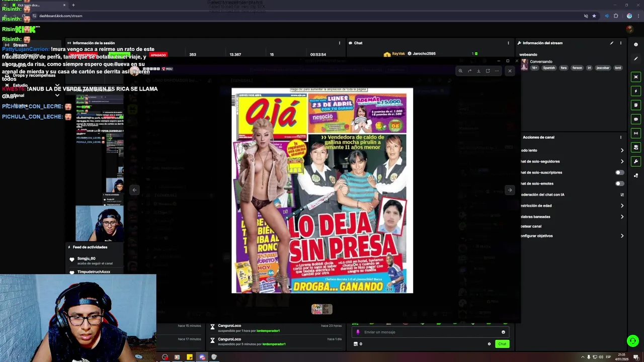Click the faraon tag
The width and height of the screenshot is (644, 362).
577,68
